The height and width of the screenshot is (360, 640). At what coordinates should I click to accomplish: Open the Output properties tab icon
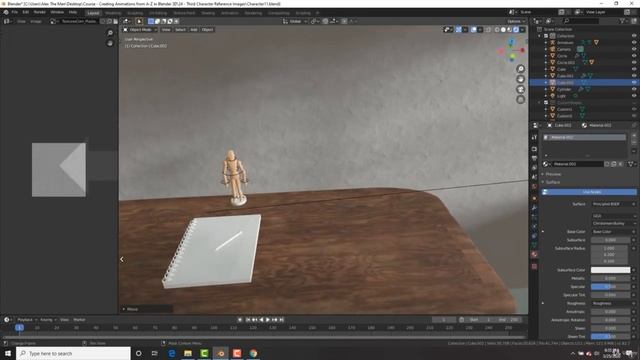(x=534, y=158)
